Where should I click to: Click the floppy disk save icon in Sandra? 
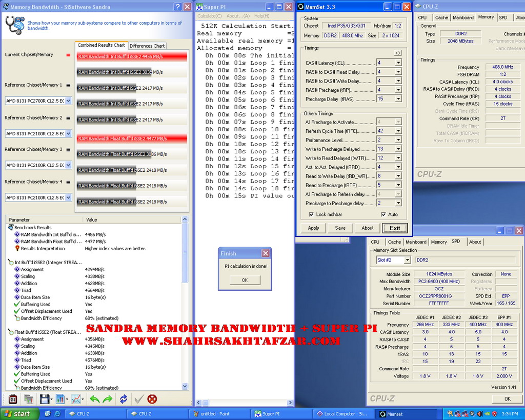tap(45, 399)
